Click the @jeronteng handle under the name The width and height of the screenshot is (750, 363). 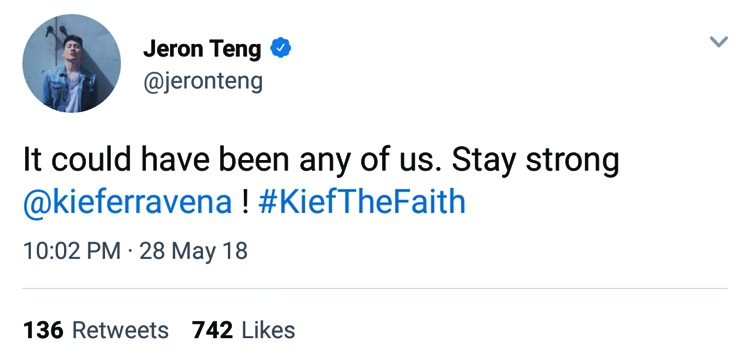coord(203,81)
